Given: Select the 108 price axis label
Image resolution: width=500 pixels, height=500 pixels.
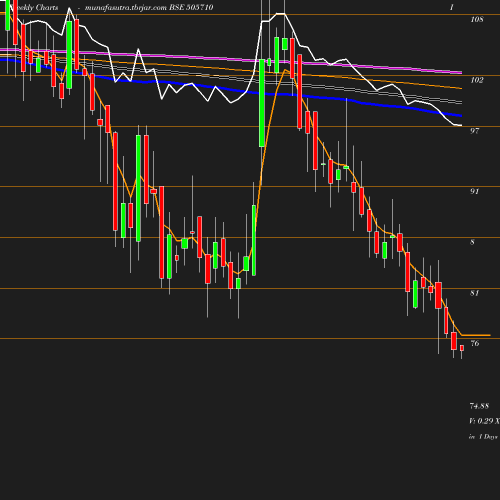Looking at the screenshot, I should click(477, 19).
